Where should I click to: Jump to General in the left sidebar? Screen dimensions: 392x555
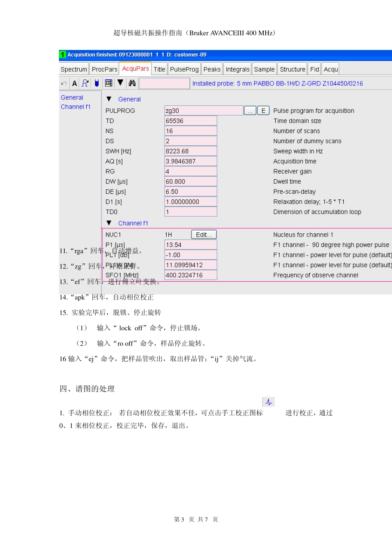(x=72, y=97)
